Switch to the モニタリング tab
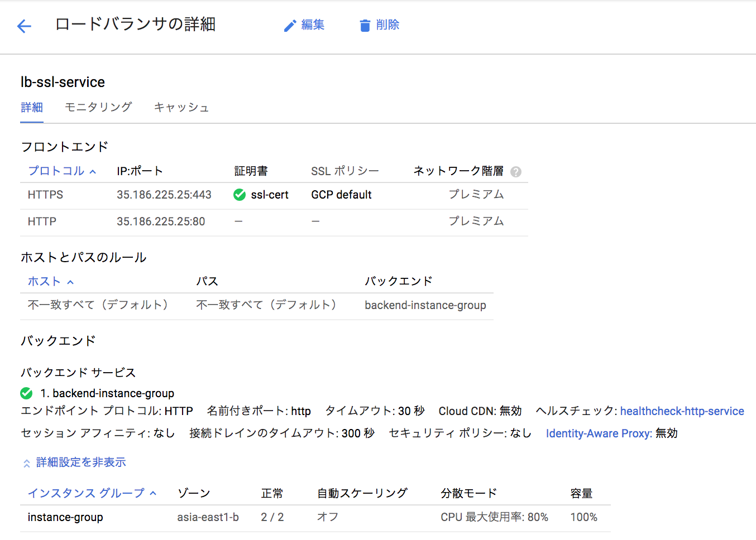This screenshot has height=540, width=756. click(x=98, y=107)
